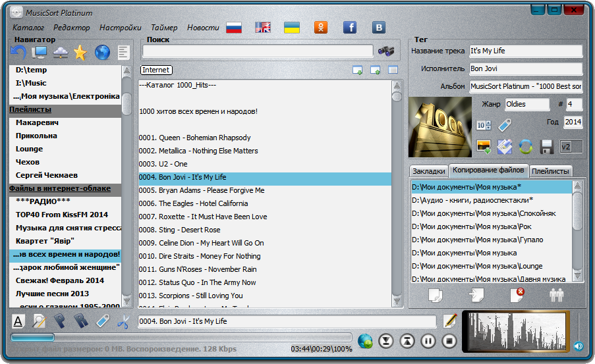Open the Facebook social icon

click(x=350, y=27)
